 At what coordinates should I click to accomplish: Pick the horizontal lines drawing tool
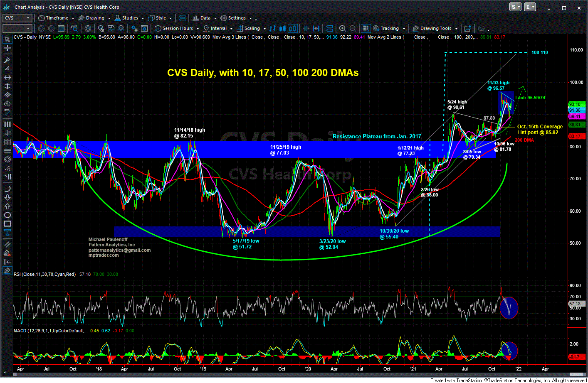pyautogui.click(x=7, y=150)
